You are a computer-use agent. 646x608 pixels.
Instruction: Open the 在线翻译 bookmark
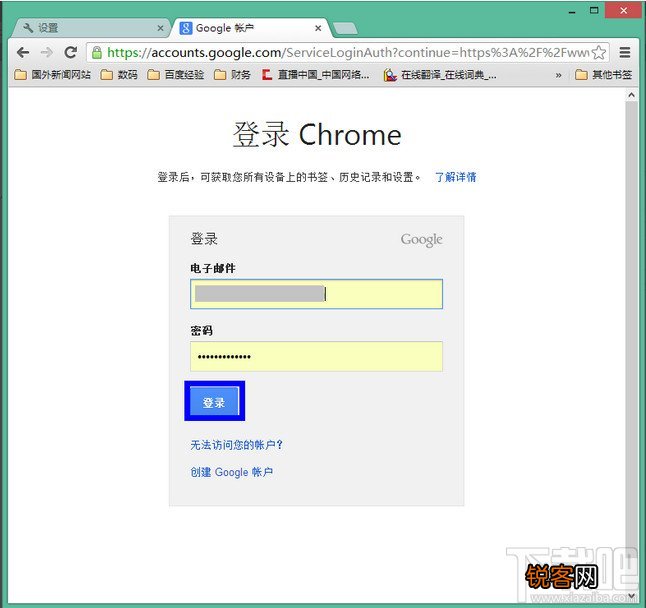[440, 75]
